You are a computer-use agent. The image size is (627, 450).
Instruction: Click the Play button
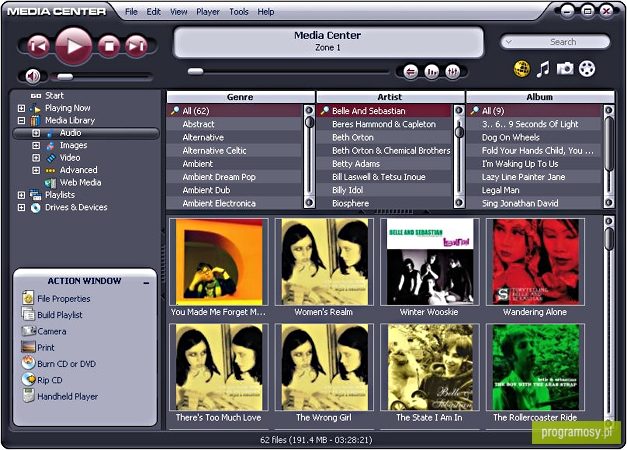tap(74, 46)
